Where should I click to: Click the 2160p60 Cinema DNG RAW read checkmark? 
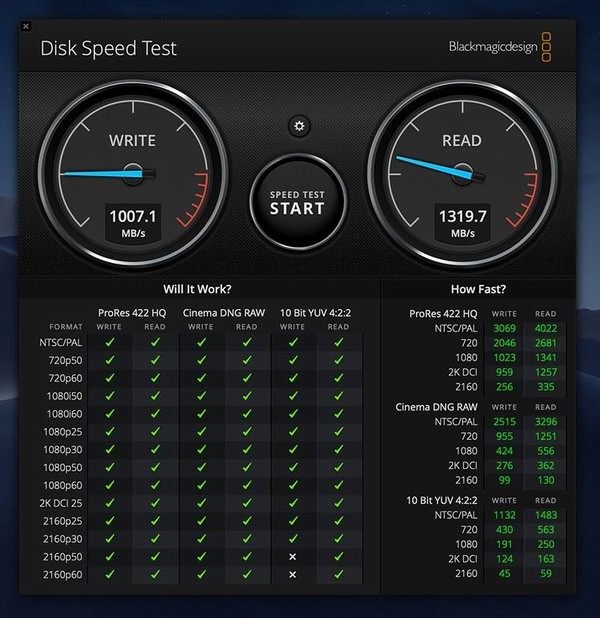pyautogui.click(x=246, y=574)
